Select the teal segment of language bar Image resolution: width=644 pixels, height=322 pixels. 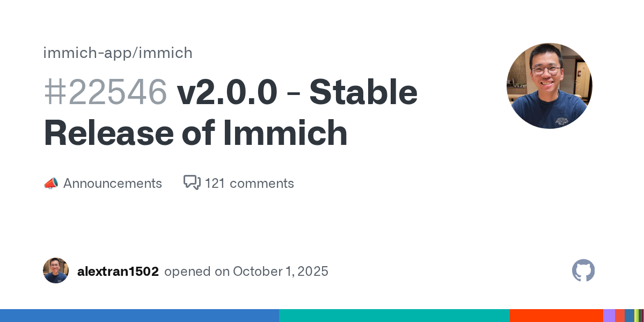[394, 316]
